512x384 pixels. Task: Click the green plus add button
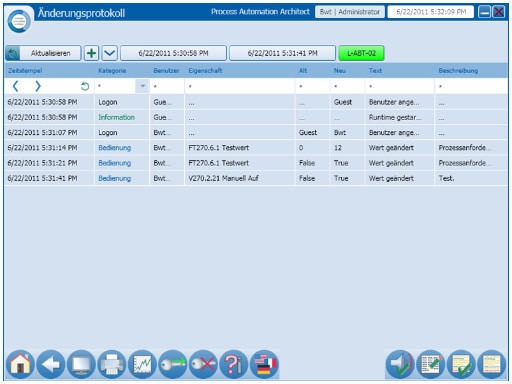91,53
